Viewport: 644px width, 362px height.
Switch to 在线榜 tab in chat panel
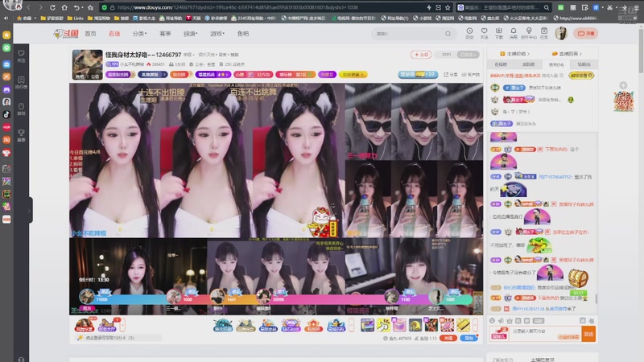coord(501,64)
